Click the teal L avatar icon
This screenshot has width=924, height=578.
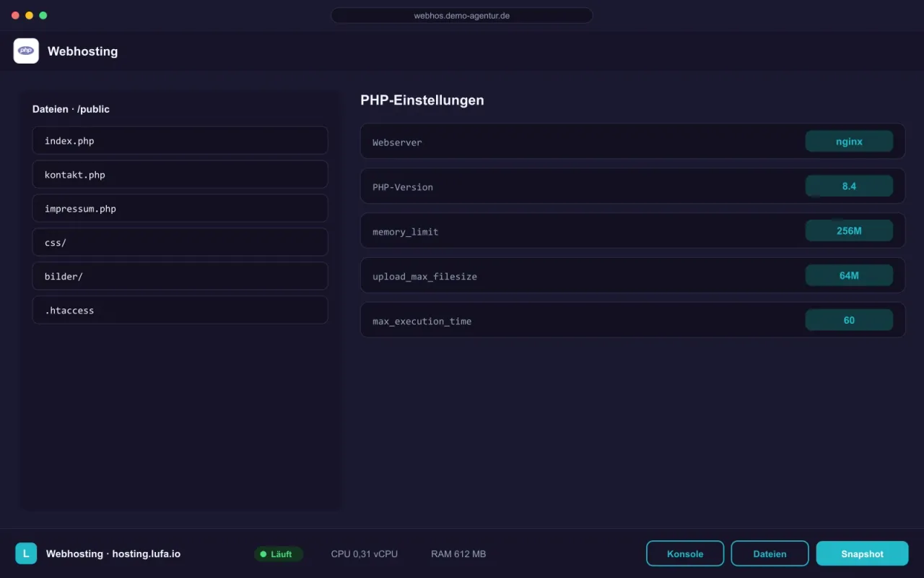click(26, 553)
